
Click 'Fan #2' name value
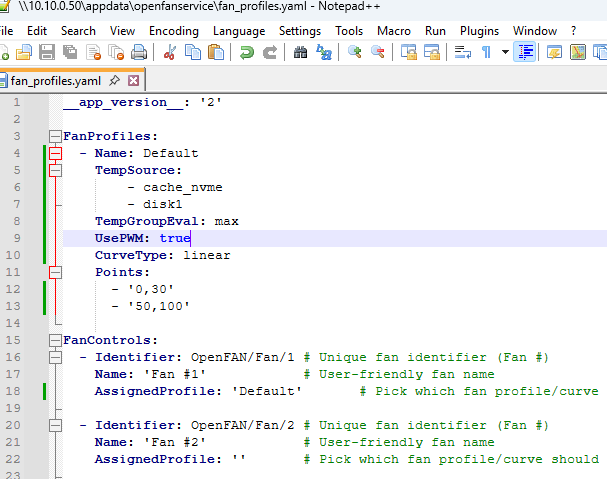click(175, 442)
